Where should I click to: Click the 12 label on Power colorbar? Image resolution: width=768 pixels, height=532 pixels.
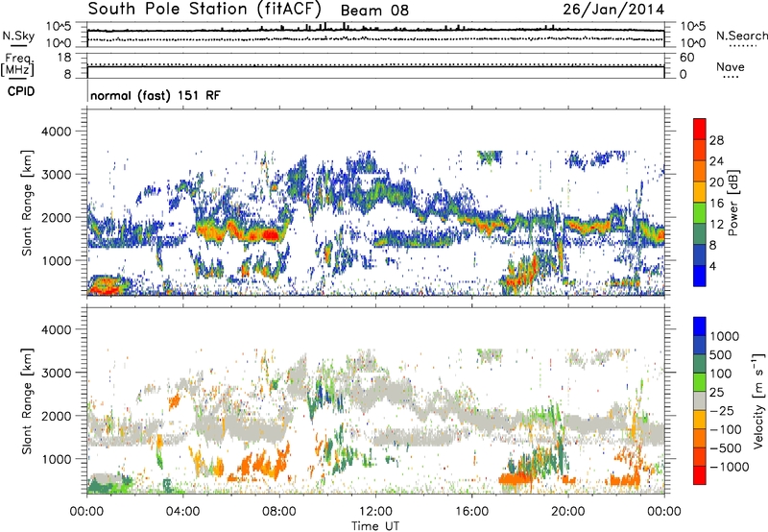716,225
